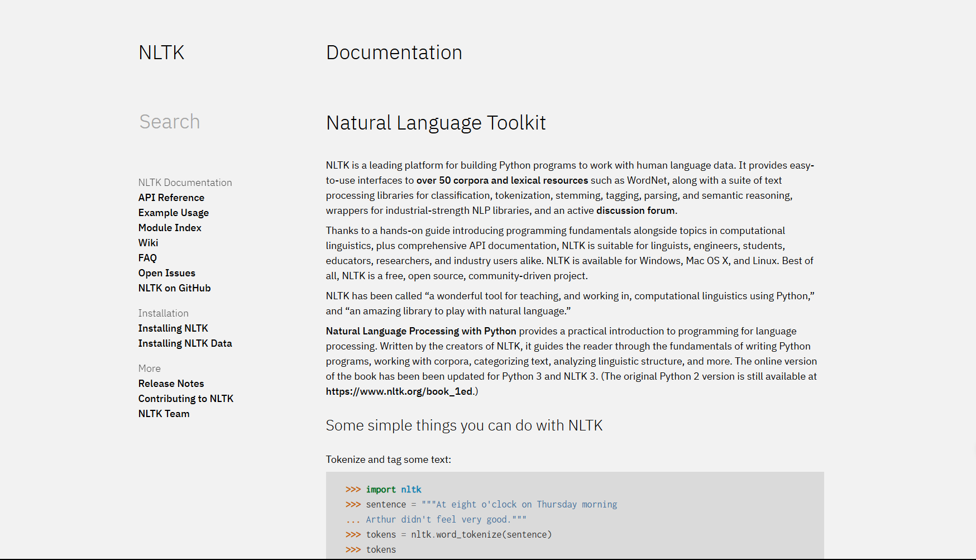Viewport: 976px width, 560px height.
Task: Click the 'NLTK Documentation' sidebar caption
Action: point(185,183)
